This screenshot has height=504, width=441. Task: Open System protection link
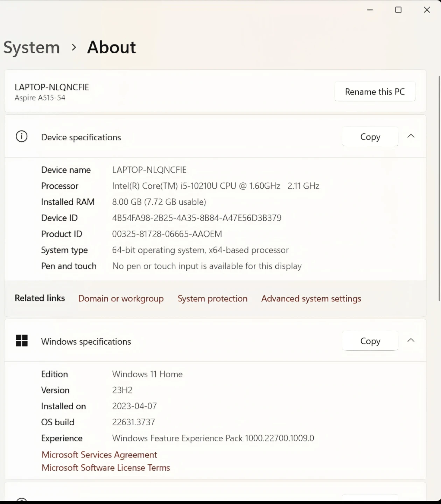[x=212, y=299]
